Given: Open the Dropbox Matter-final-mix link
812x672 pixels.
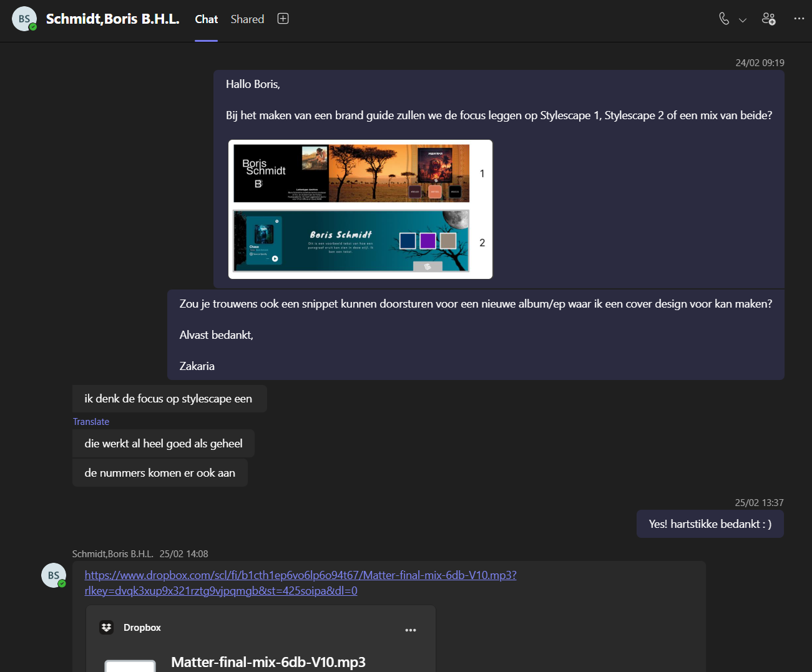Looking at the screenshot, I should [x=300, y=575].
